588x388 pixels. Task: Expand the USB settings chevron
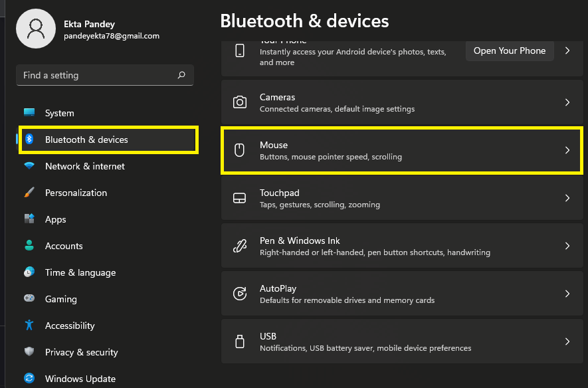pos(567,341)
